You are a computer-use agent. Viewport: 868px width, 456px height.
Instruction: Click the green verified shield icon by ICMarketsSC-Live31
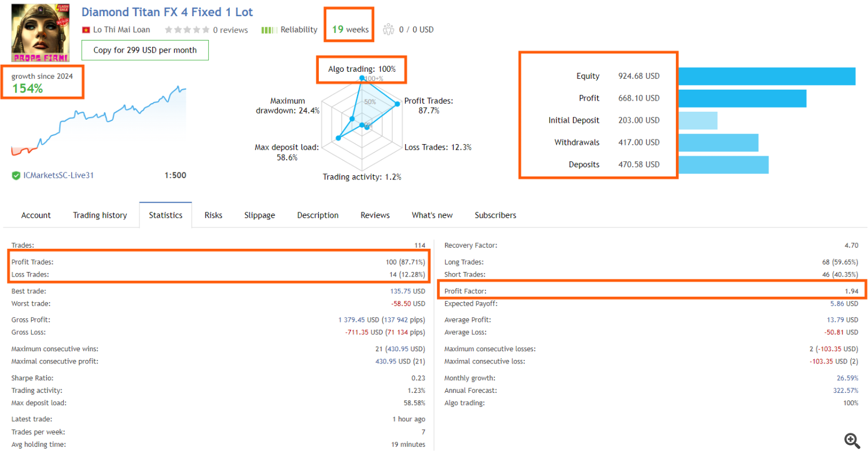click(x=16, y=175)
